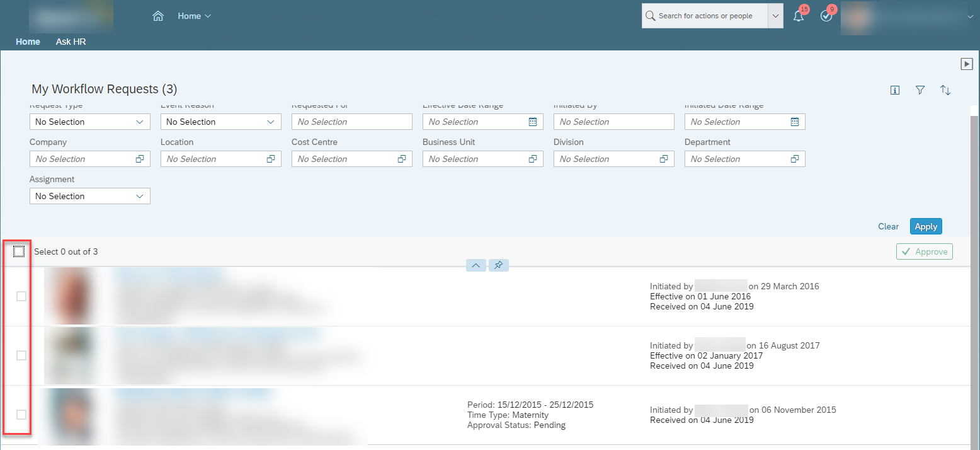Click 'Time Type: Maternity' text
Image resolution: width=980 pixels, height=450 pixels.
tap(508, 415)
